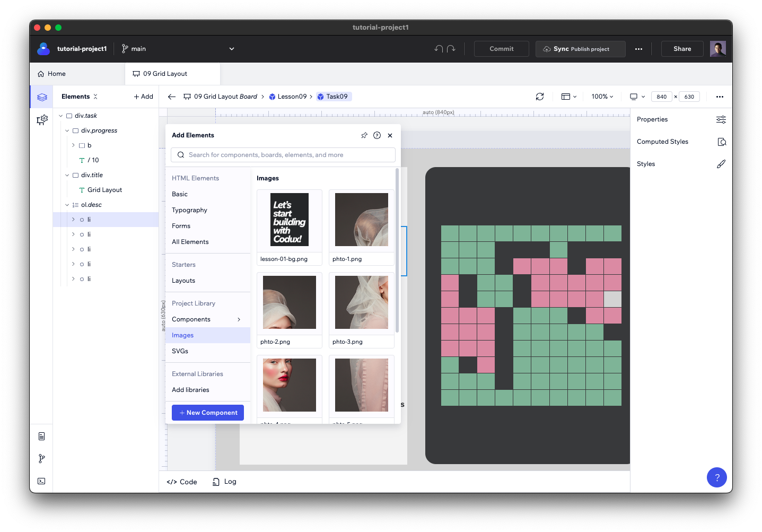Collapse the div.title tree node

[67, 175]
